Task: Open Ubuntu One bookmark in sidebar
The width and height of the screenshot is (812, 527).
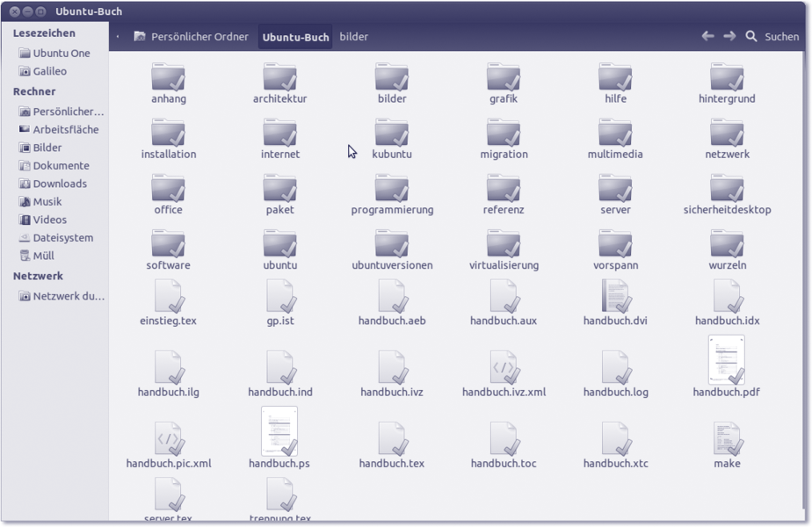Action: (61, 54)
